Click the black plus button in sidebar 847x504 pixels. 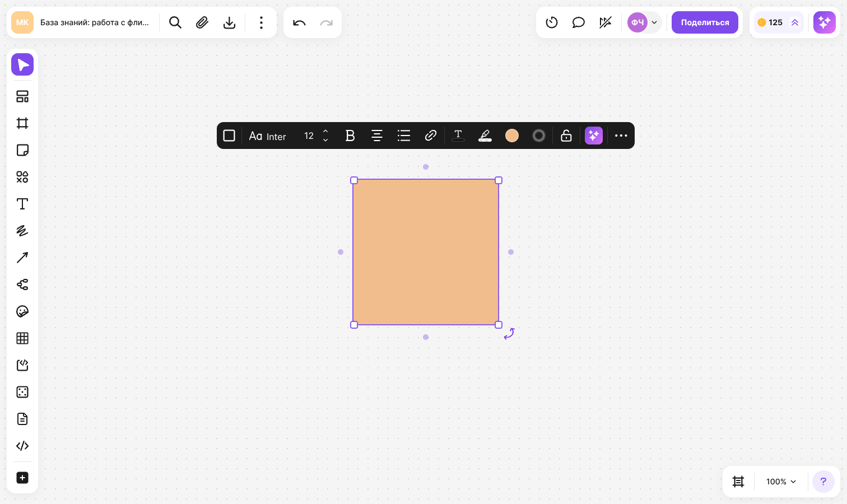(22, 478)
